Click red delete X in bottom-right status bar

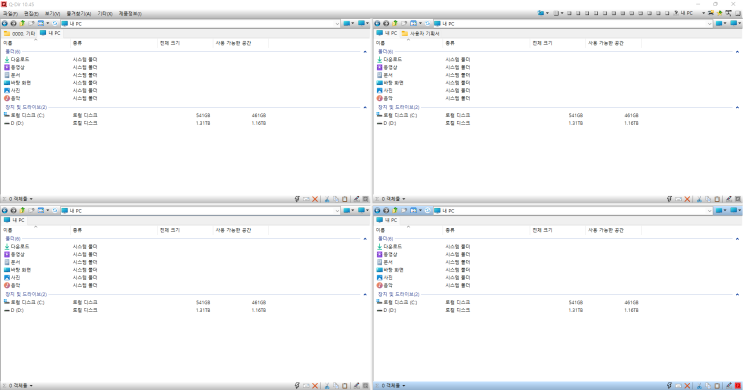pos(688,386)
